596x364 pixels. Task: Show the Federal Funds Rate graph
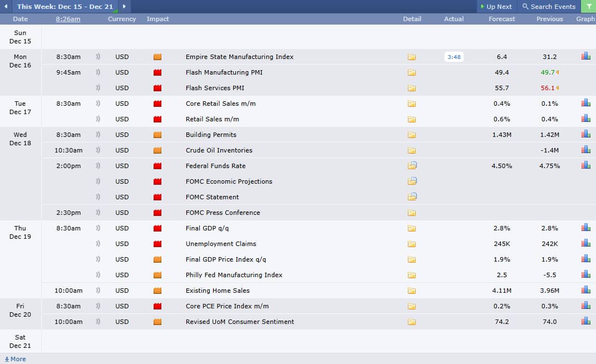tap(585, 165)
